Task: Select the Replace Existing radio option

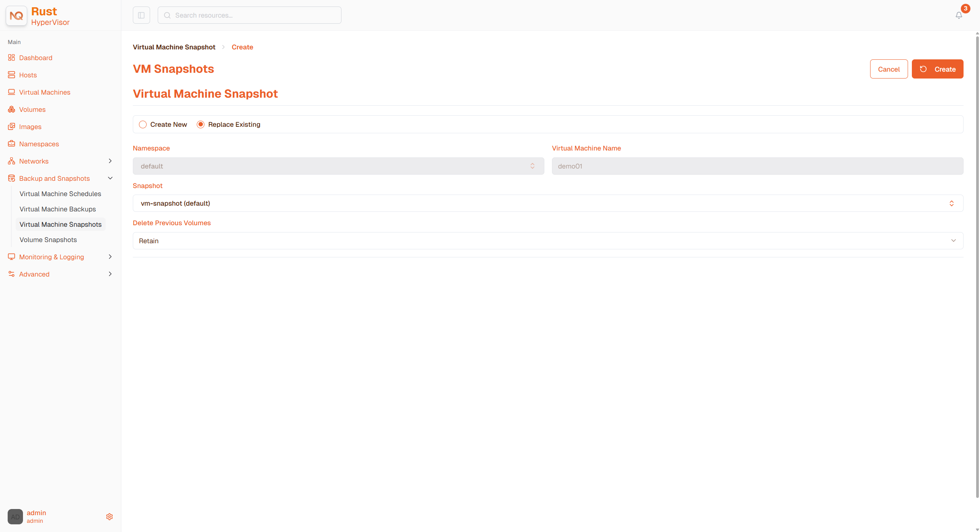Action: click(201, 124)
